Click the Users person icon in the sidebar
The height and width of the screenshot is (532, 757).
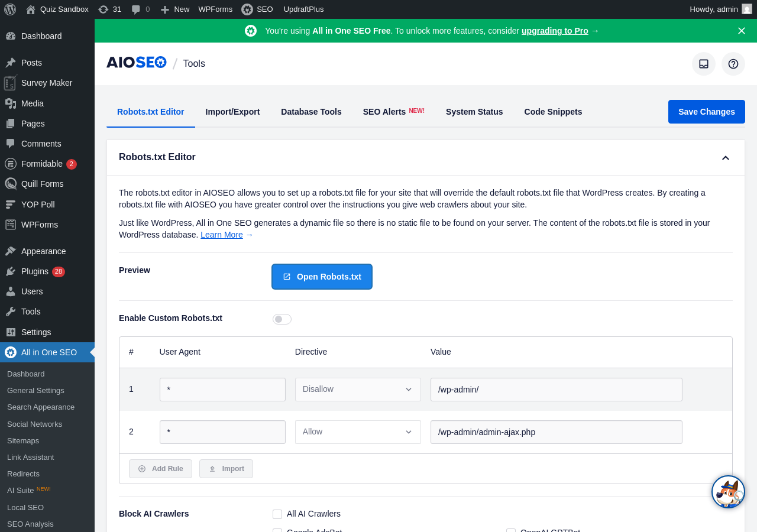(x=11, y=291)
